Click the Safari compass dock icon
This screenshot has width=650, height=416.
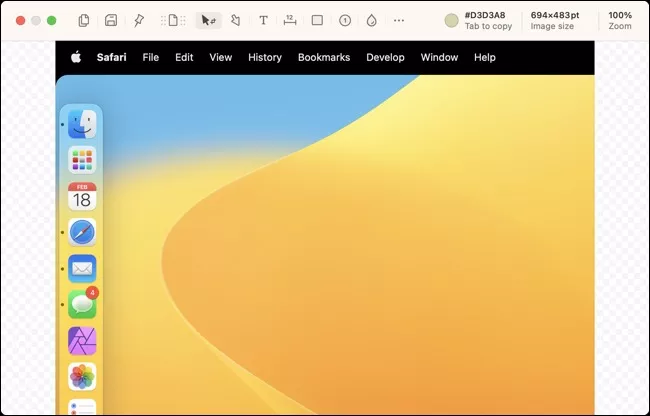[x=82, y=232]
